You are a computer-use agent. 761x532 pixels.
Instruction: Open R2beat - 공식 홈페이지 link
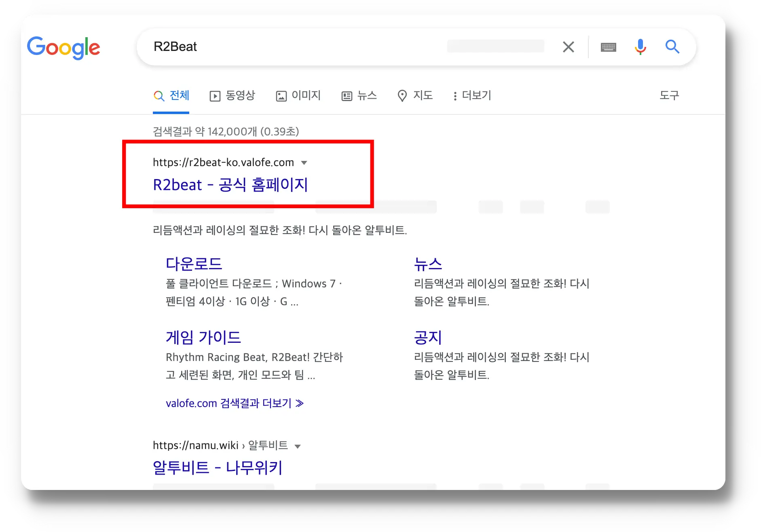(x=230, y=185)
